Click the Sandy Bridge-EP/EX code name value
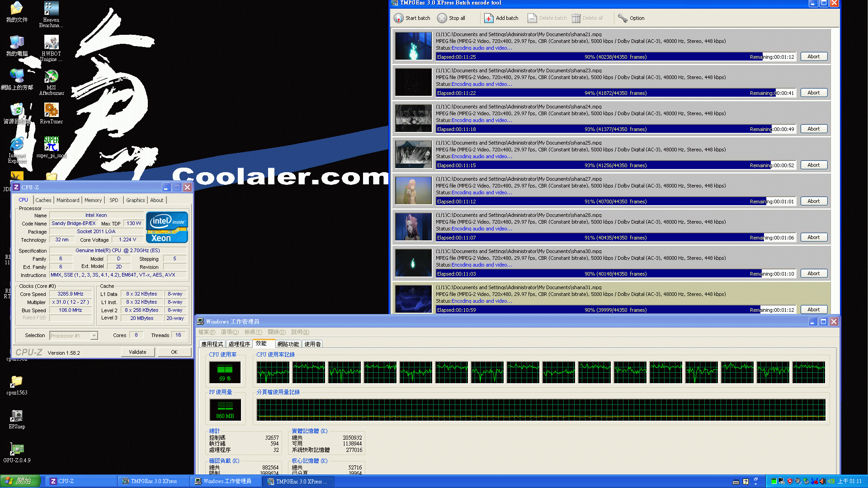This screenshot has width=868, height=488. tap(74, 223)
